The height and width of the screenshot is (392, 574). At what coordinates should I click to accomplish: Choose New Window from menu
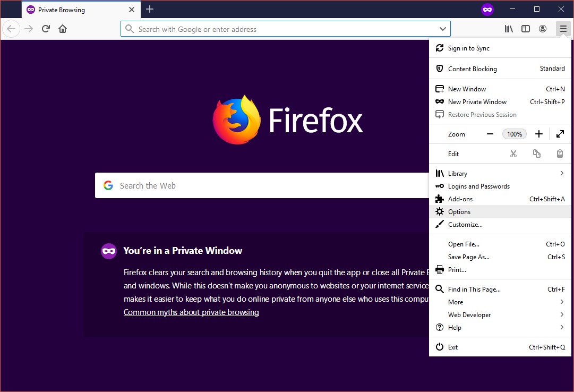tap(500, 89)
